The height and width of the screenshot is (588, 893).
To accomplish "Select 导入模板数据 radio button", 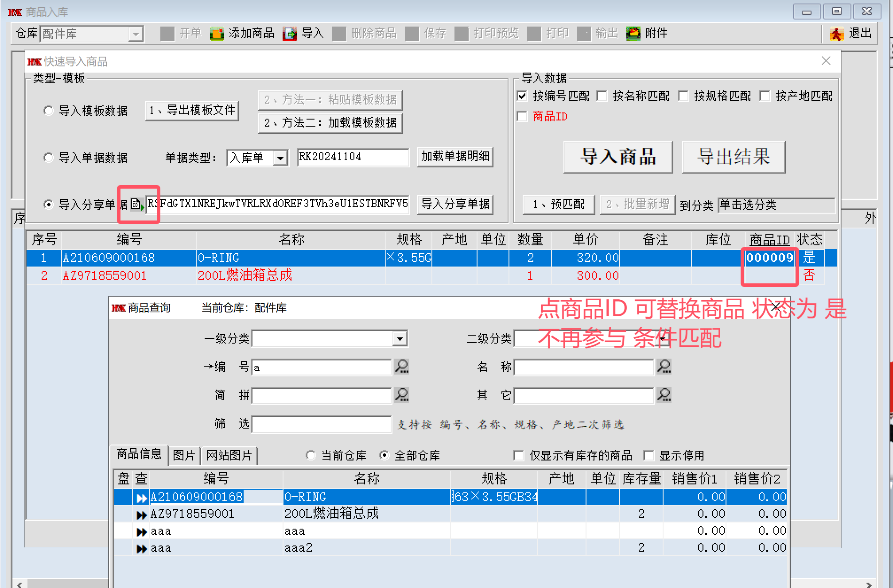I will [48, 111].
